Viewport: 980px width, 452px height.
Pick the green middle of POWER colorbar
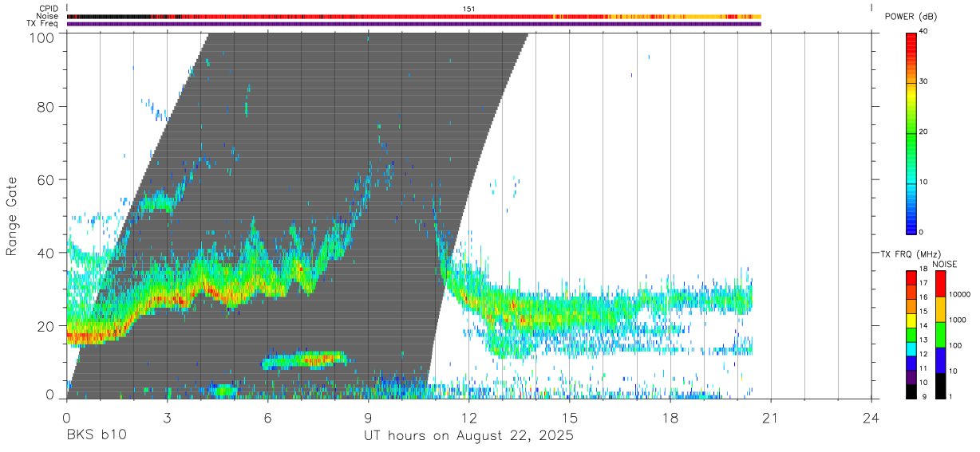911,136
